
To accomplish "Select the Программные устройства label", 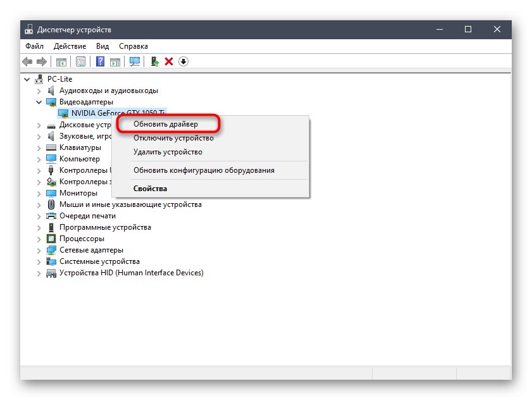I will (105, 227).
